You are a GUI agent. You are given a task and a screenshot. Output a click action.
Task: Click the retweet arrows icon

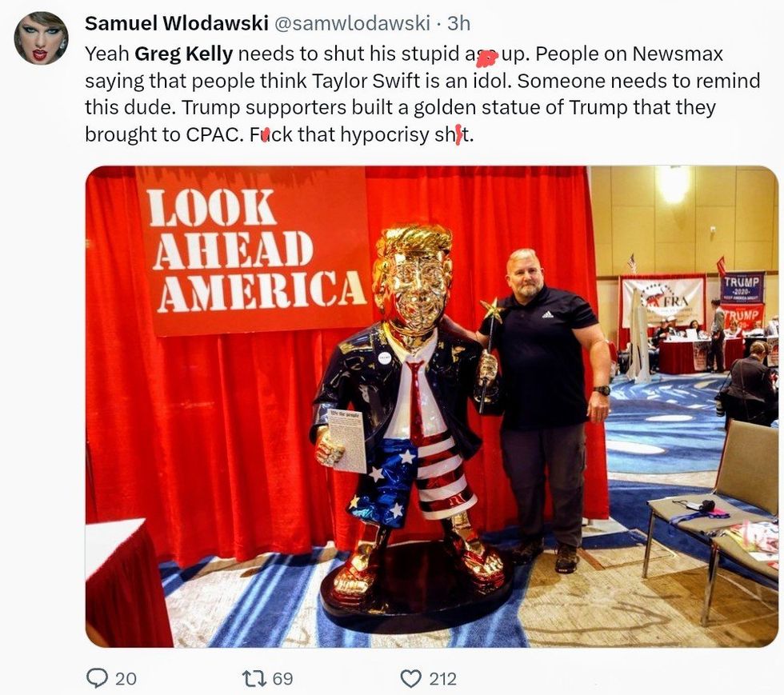point(253,678)
